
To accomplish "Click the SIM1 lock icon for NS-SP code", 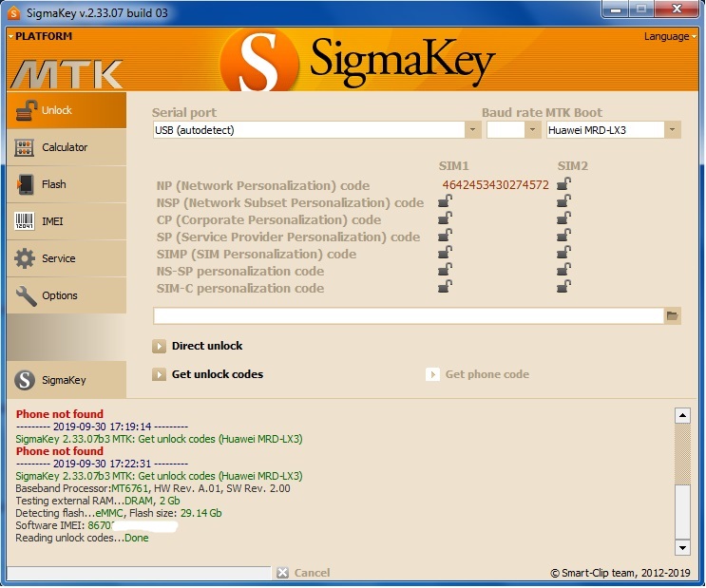I will [x=445, y=269].
